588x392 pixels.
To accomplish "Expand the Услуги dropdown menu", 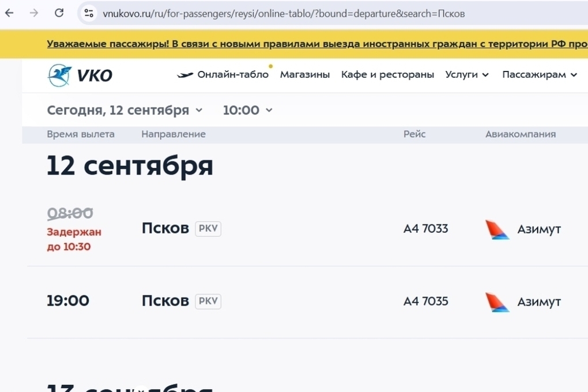I will pyautogui.click(x=467, y=75).
